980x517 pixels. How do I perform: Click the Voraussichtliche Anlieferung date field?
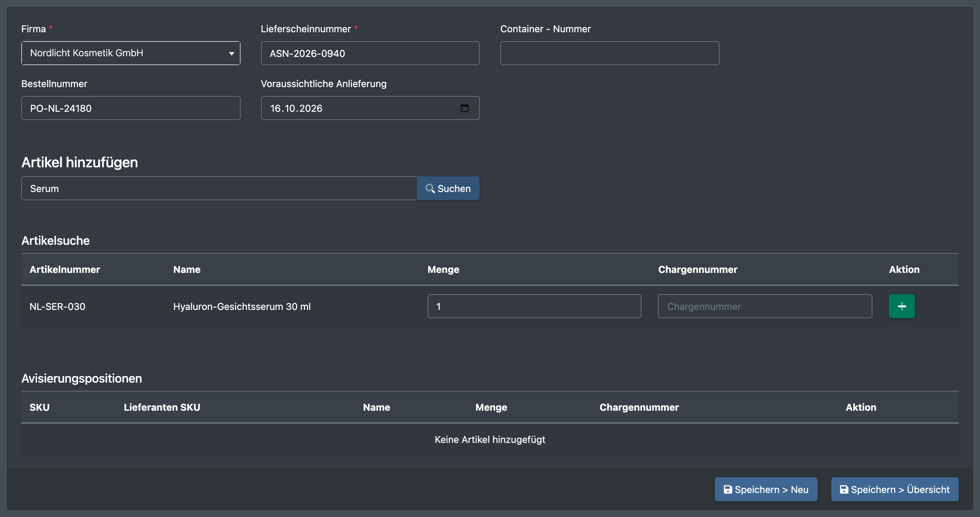tap(370, 108)
